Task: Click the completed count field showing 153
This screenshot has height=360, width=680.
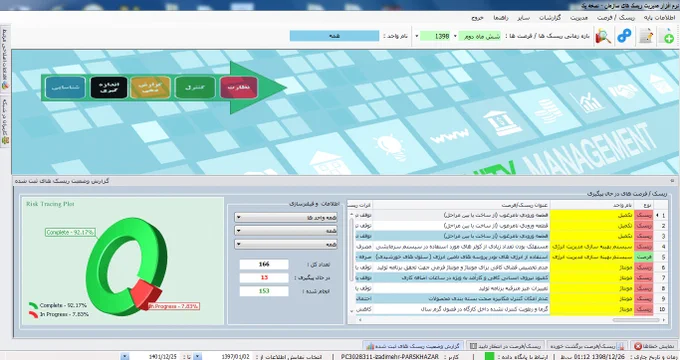Action: (x=264, y=291)
